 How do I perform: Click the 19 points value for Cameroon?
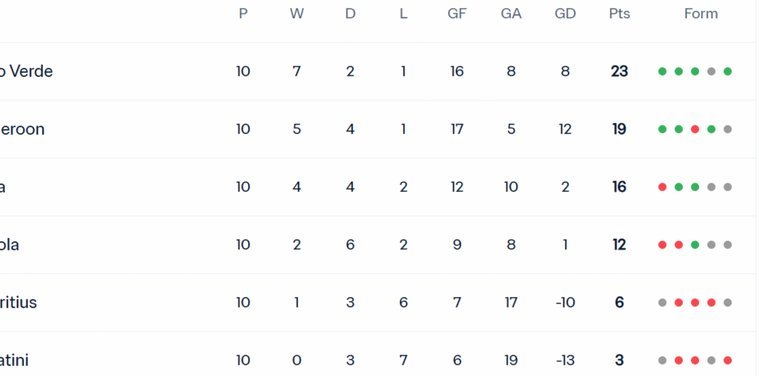pyautogui.click(x=619, y=129)
